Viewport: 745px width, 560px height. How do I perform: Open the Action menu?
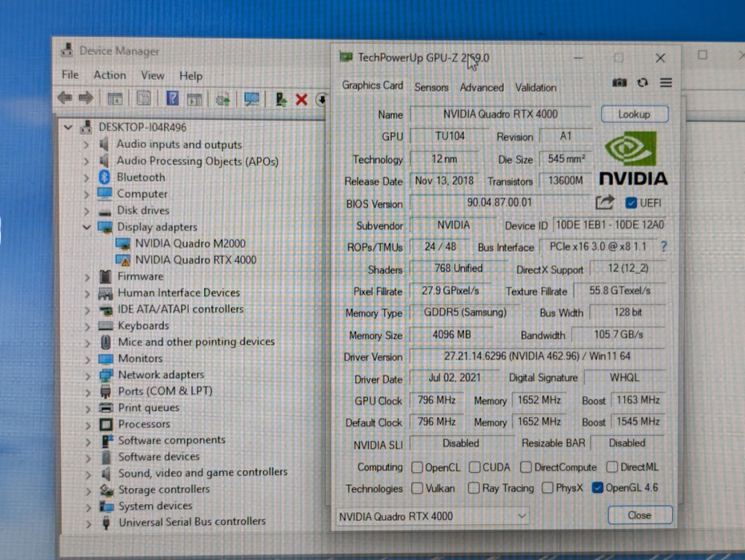(x=110, y=75)
